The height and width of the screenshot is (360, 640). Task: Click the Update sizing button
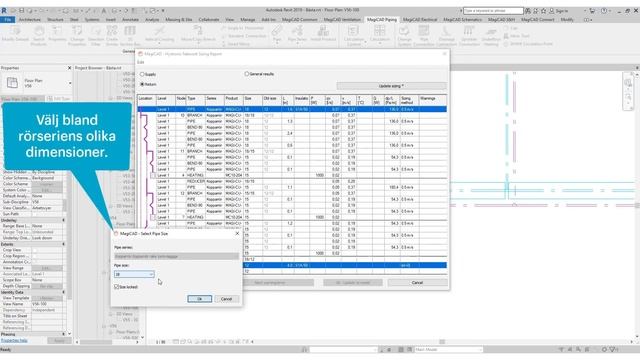(391, 86)
